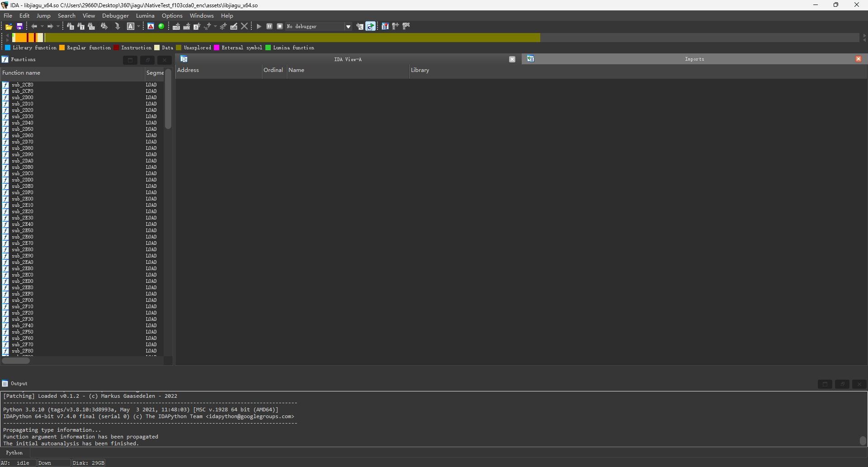Open the Search menu
The image size is (868, 467).
66,15
